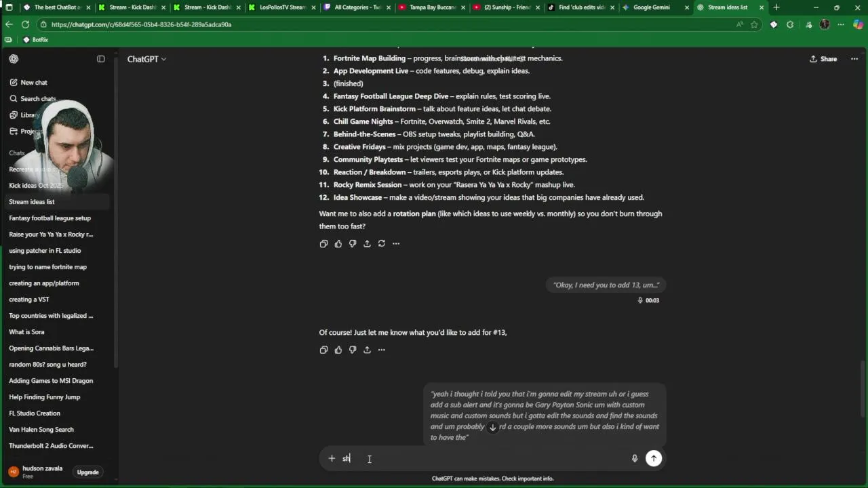Viewport: 868px width, 488px height.
Task: Copy the stream ideas list response
Action: pos(323,243)
